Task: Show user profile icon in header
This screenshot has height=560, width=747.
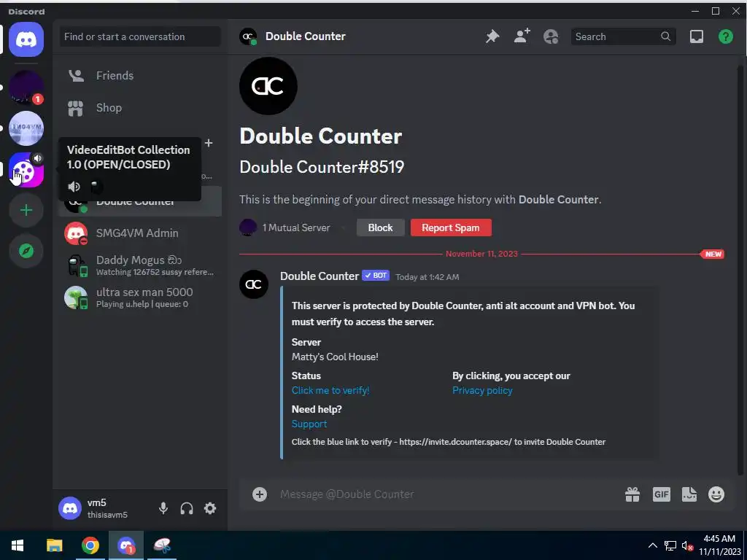Action: pos(551,36)
